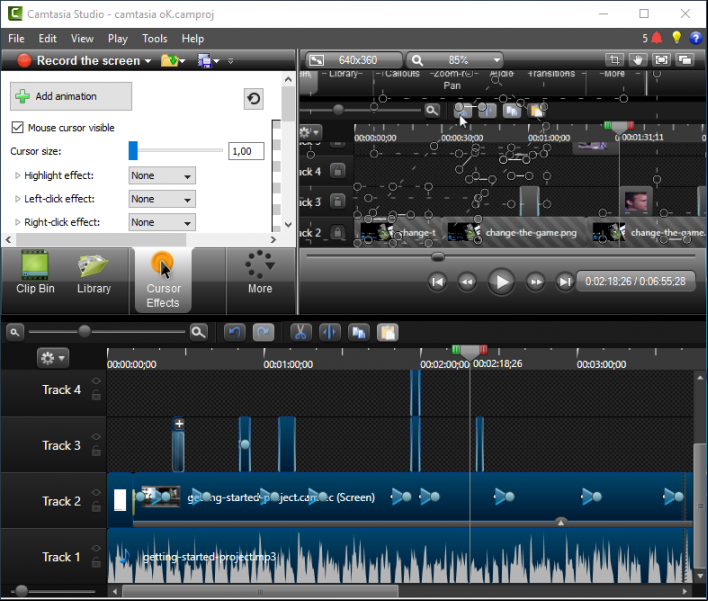Screen dimensions: 708x601
Task: Switch to the Library tab
Action: pos(94,272)
